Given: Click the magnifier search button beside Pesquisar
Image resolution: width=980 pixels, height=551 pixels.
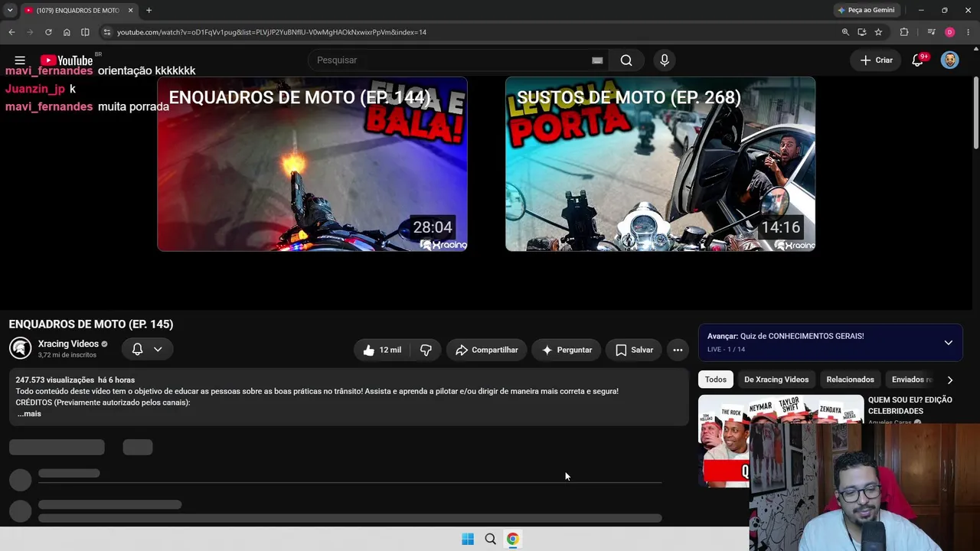Looking at the screenshot, I should click(x=626, y=60).
